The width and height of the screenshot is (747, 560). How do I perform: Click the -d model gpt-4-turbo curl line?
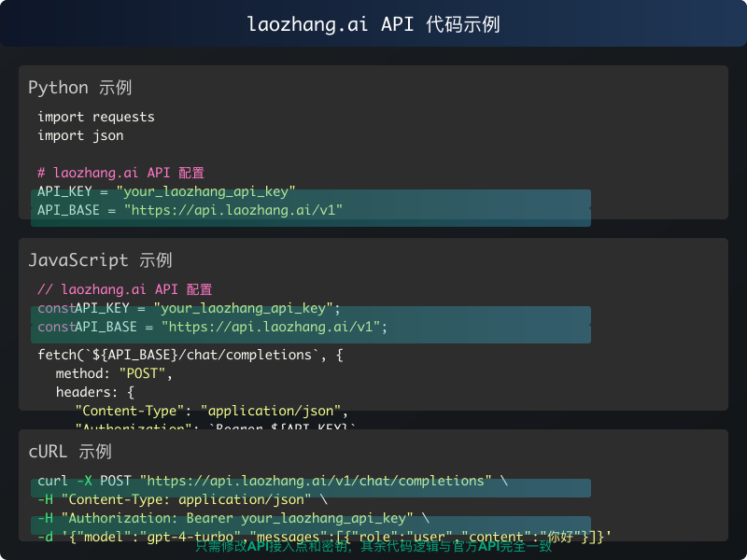[x=324, y=538]
